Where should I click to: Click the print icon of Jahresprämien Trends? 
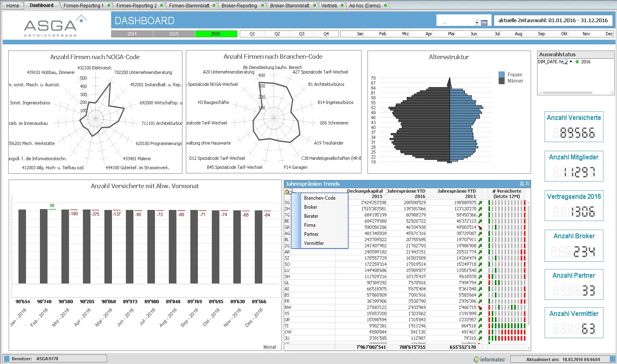(522, 184)
